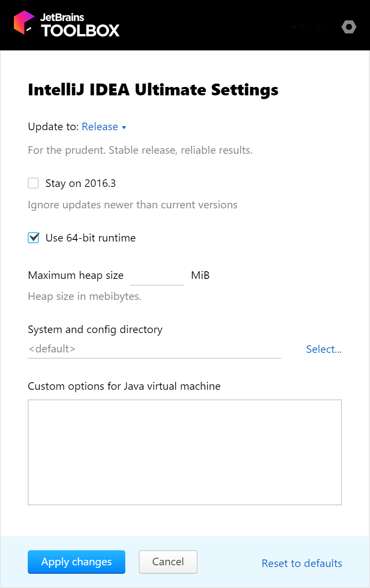Click the 'Heap size in mebibytes.' hint

click(85, 297)
